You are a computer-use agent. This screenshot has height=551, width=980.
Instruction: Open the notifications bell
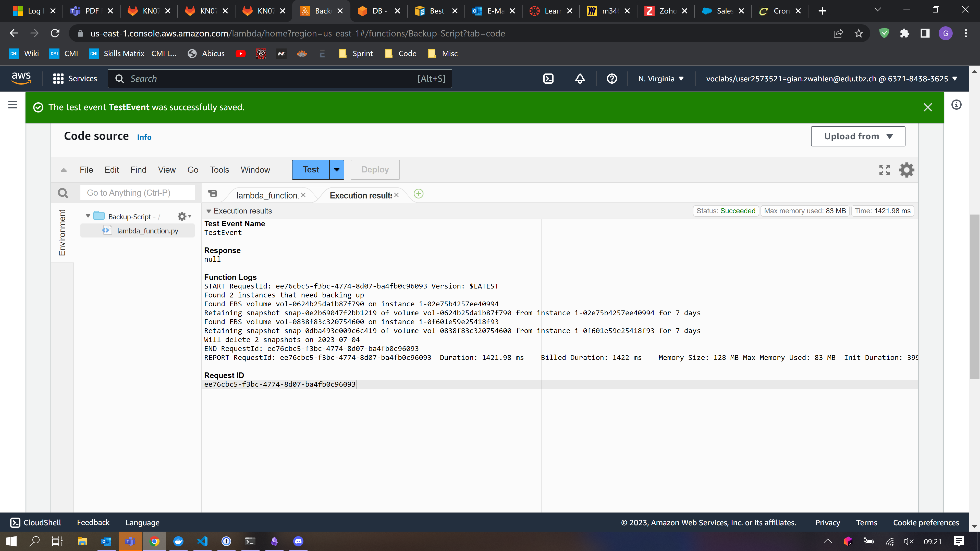click(580, 79)
